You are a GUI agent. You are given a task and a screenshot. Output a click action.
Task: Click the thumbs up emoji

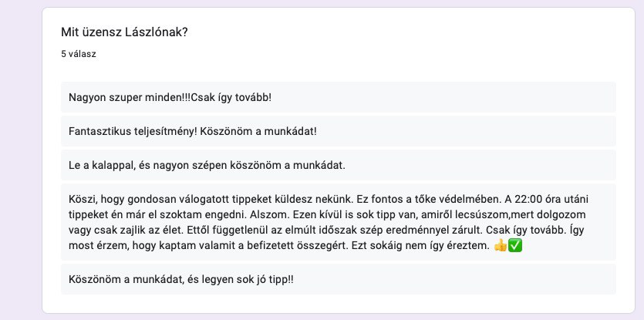(502, 245)
